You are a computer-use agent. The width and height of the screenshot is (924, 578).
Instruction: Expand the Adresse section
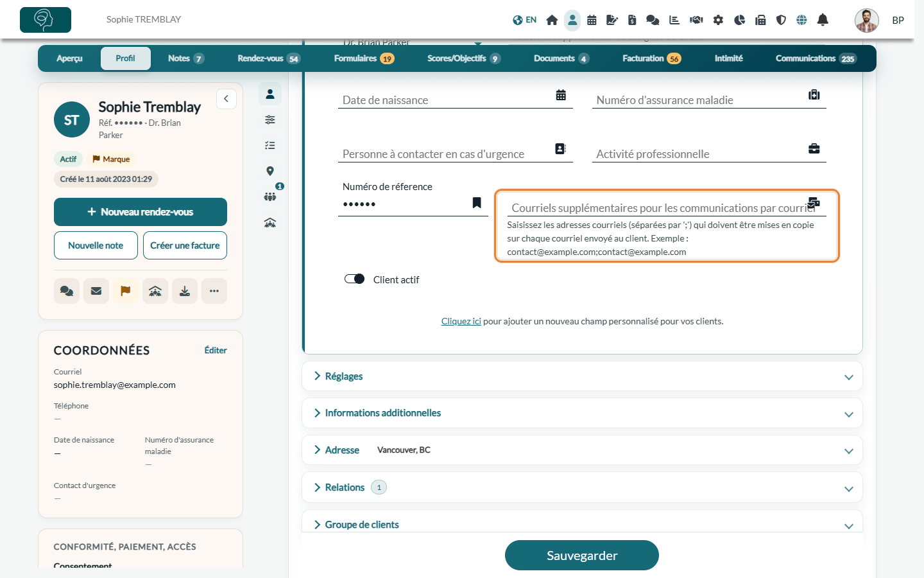[x=582, y=451]
